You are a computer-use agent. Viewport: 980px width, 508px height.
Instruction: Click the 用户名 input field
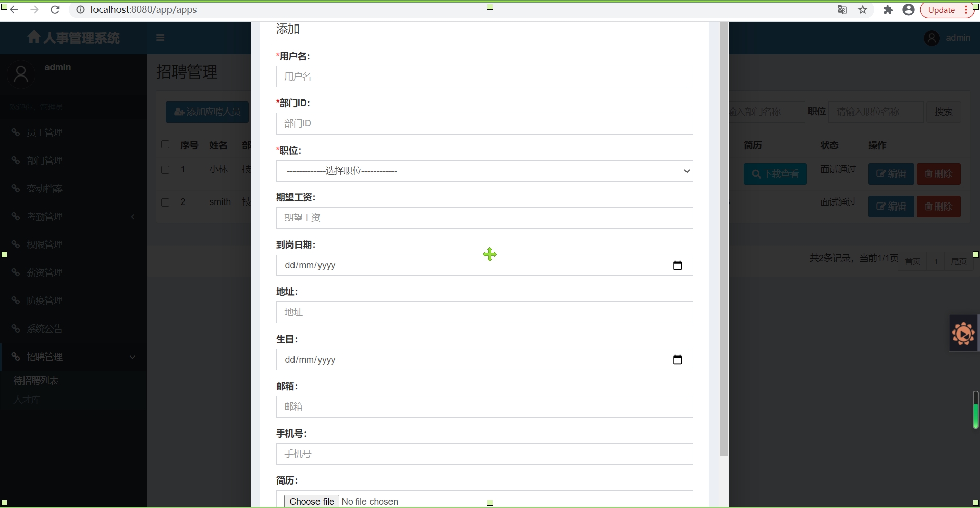point(484,77)
